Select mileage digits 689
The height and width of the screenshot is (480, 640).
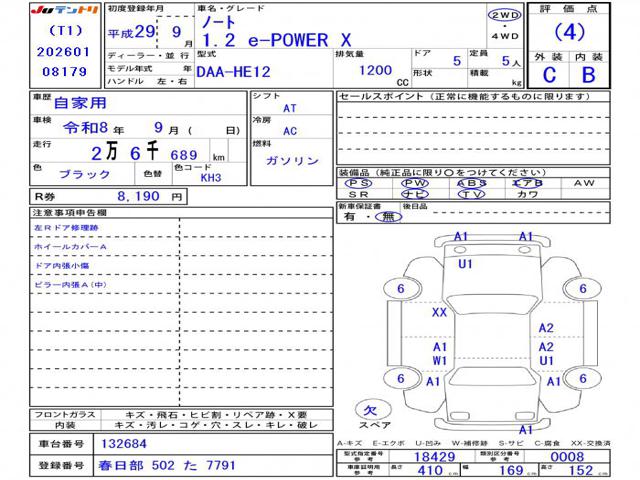pos(184,155)
